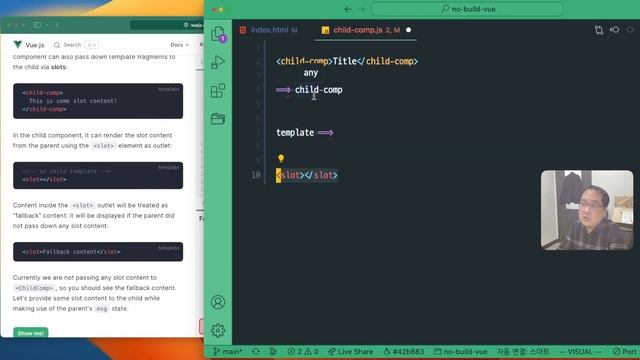Click the inline msg code text
The height and width of the screenshot is (360, 640).
pyautogui.click(x=102, y=309)
